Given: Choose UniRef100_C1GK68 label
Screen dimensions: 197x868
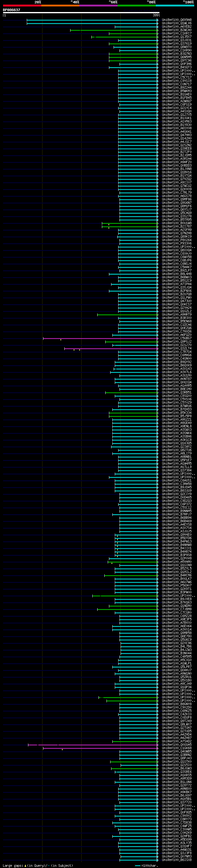Looking at the screenshot, I should click(x=177, y=748).
